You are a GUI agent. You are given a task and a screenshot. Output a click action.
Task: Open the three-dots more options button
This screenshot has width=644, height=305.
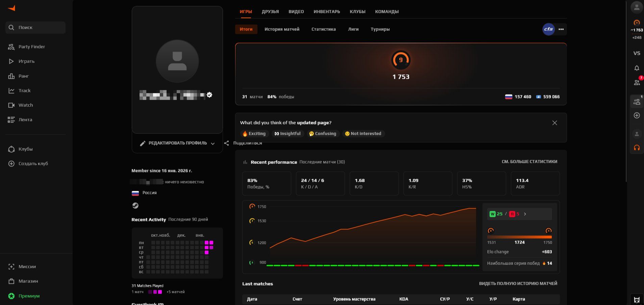(561, 29)
